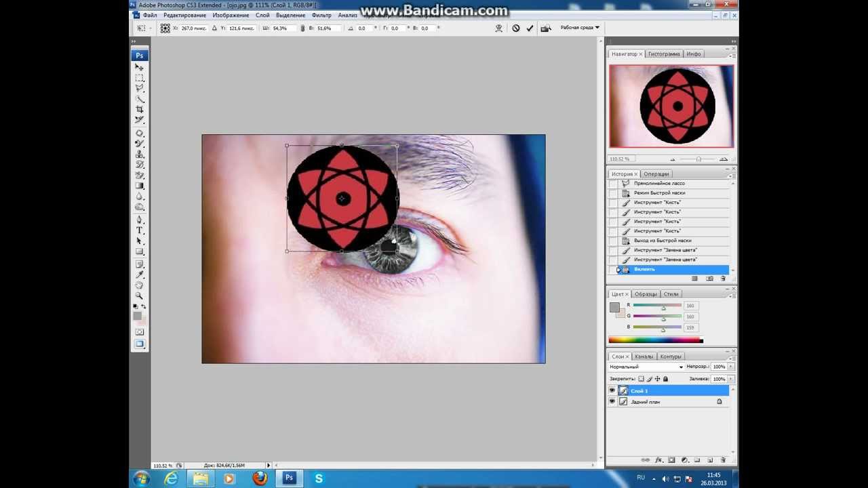
Task: Select the Blur tool
Action: [140, 196]
